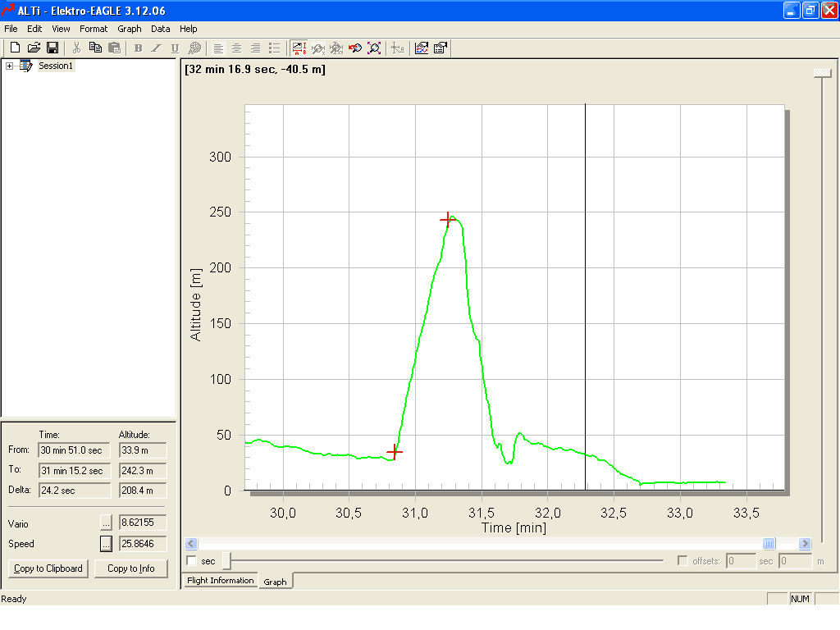Image resolution: width=840 pixels, height=630 pixels.
Task: Switch to the Flight Information tab
Action: tap(220, 580)
